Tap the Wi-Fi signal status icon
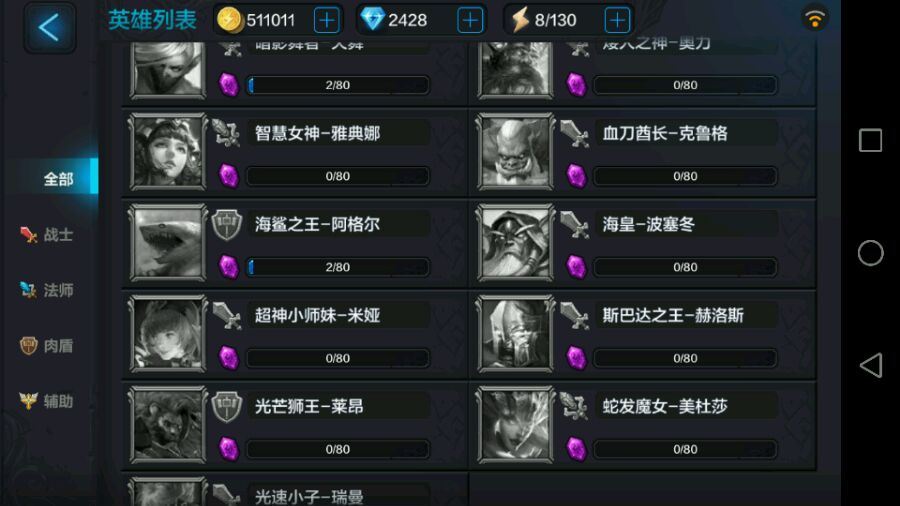Image resolution: width=900 pixels, height=506 pixels. click(814, 19)
